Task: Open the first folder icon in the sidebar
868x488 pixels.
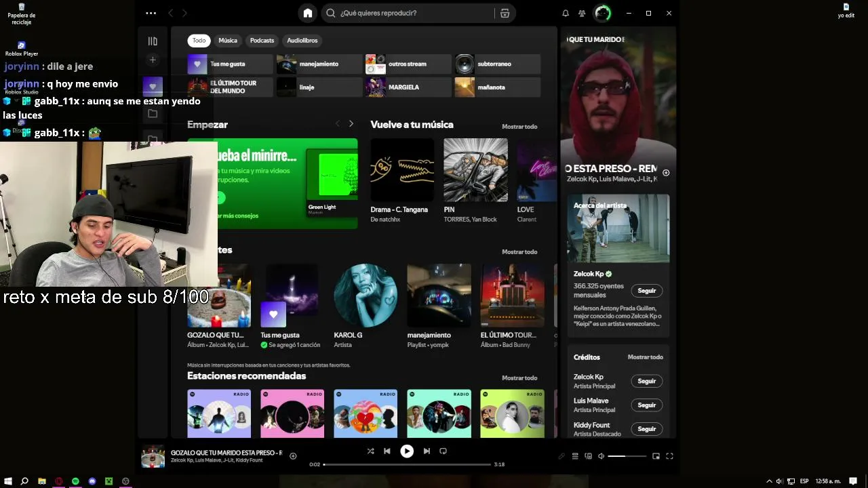Action: tap(153, 114)
